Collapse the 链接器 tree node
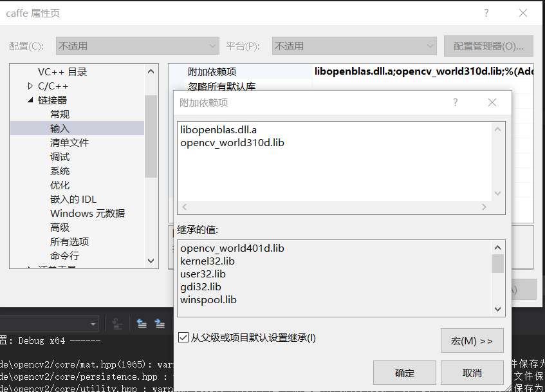Screen dimensions: 545x392 [31, 99]
